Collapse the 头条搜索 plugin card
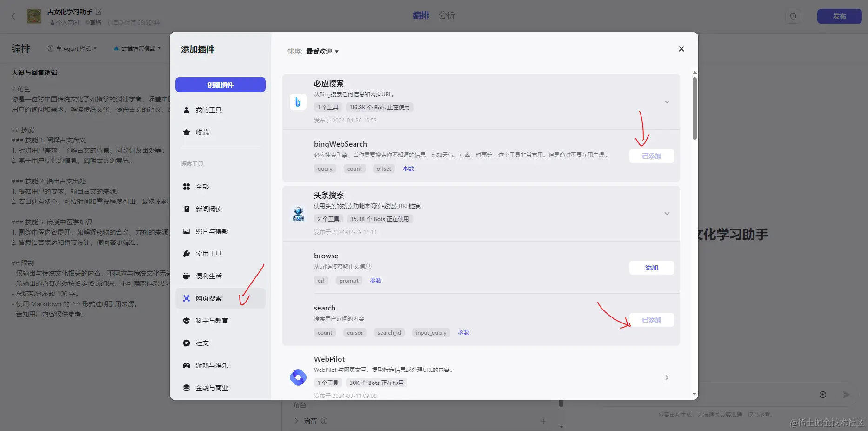 point(667,214)
